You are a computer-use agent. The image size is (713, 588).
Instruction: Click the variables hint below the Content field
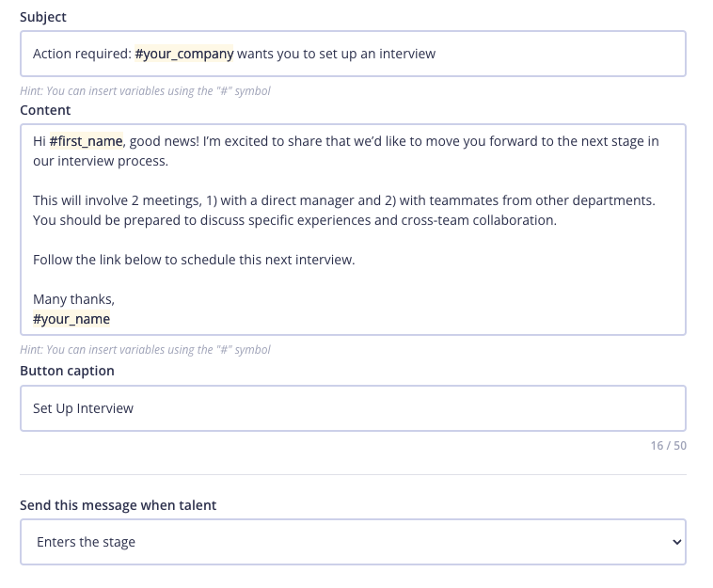pyautogui.click(x=145, y=350)
